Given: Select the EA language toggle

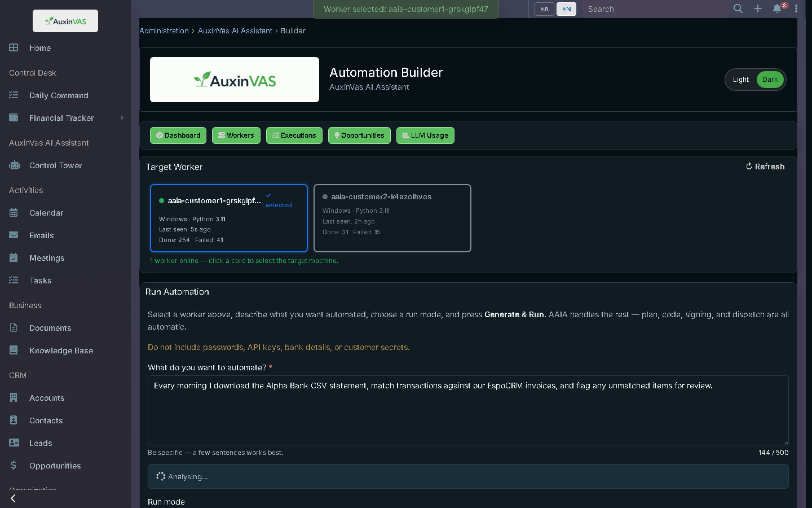Looking at the screenshot, I should 544,9.
